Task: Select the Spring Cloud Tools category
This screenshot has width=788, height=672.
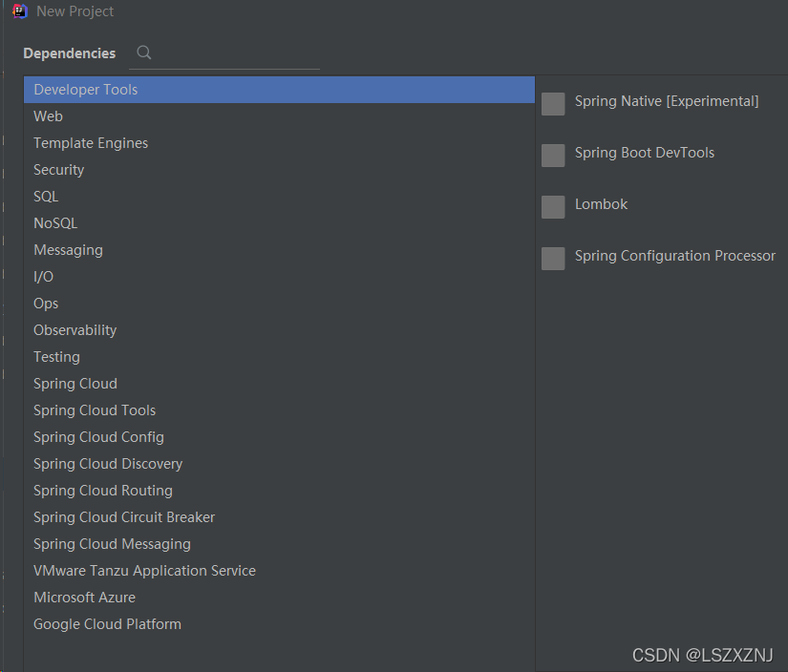Action: click(279, 410)
